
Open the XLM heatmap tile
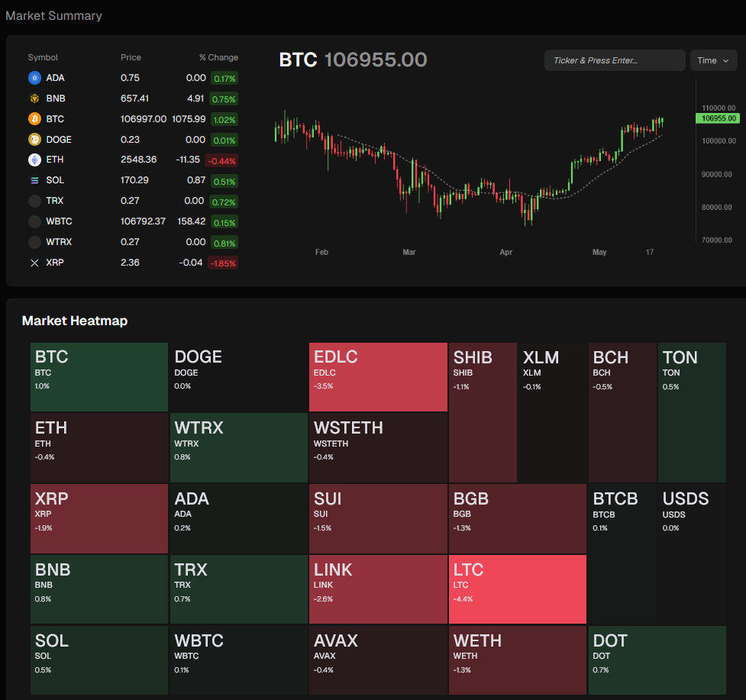552,412
